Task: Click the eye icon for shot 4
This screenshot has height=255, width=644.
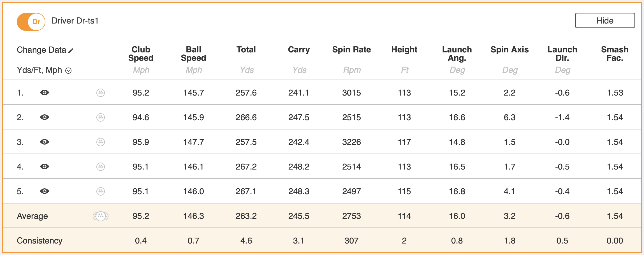Action: tap(45, 166)
